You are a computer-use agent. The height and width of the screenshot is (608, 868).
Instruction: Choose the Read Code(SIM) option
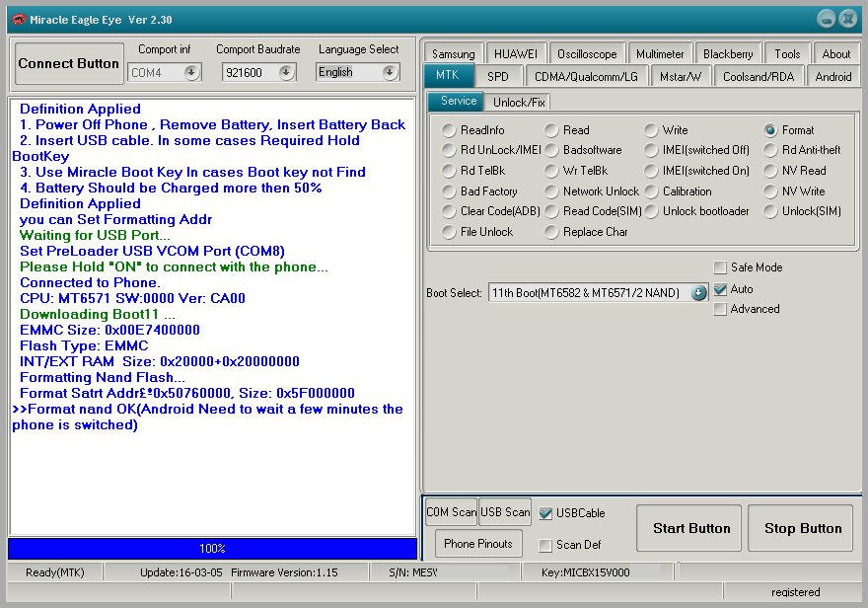(x=594, y=211)
